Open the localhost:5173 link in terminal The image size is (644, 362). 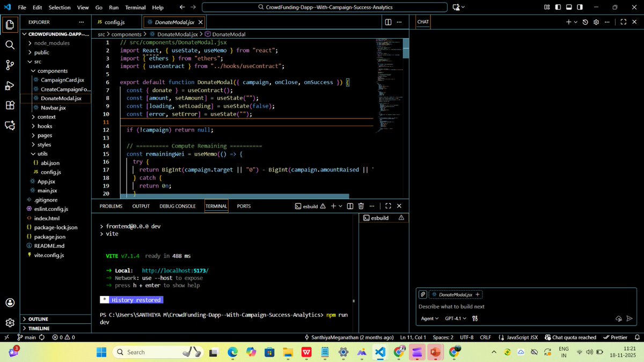pyautogui.click(x=175, y=270)
